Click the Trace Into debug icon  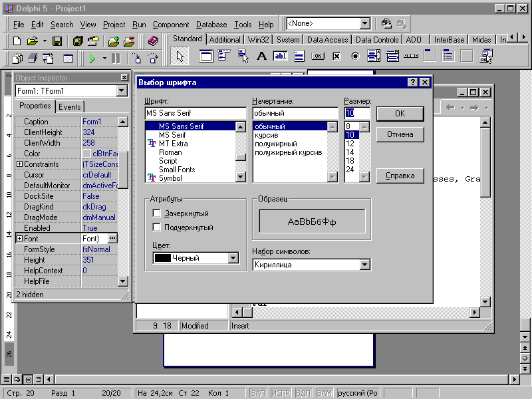(137, 59)
